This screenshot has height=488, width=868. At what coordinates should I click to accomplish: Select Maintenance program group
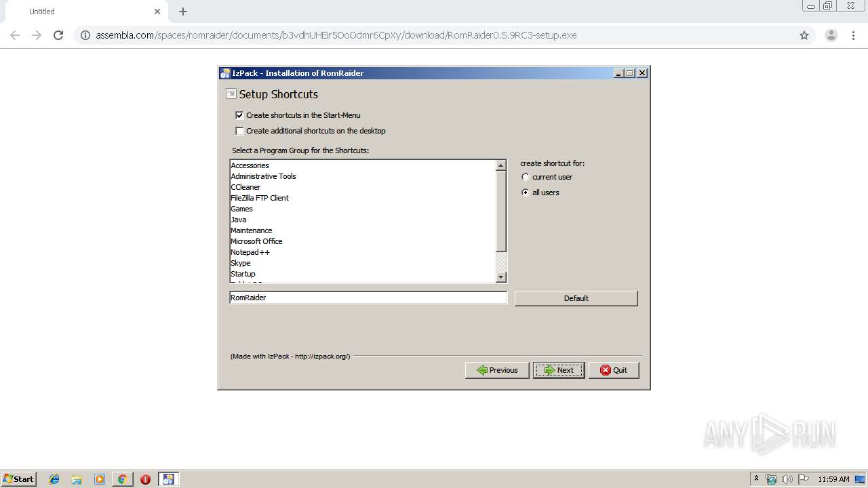point(363,230)
